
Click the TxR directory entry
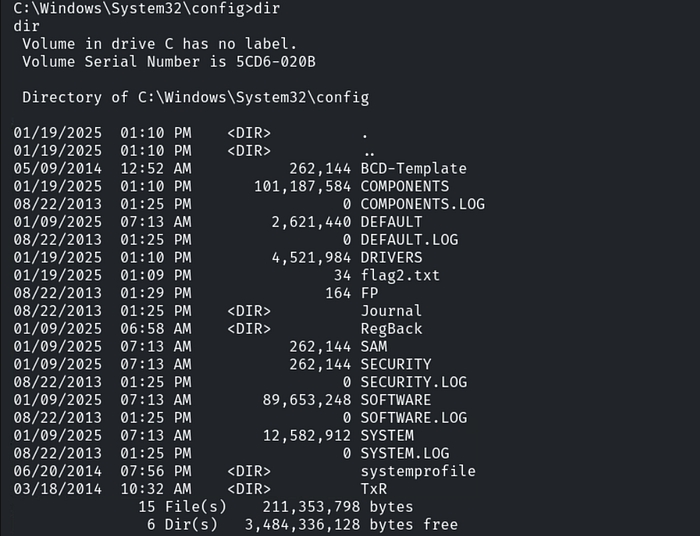tap(373, 488)
